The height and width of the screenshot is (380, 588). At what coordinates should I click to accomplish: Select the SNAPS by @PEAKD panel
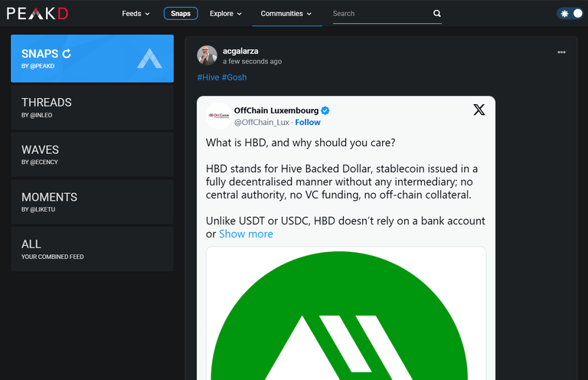click(92, 58)
